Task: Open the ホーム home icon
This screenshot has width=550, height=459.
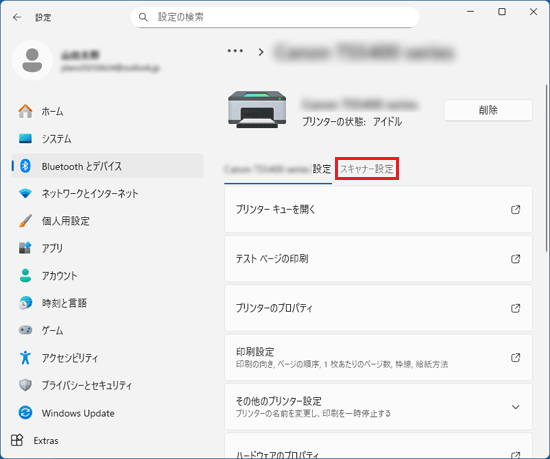Action: [25, 111]
